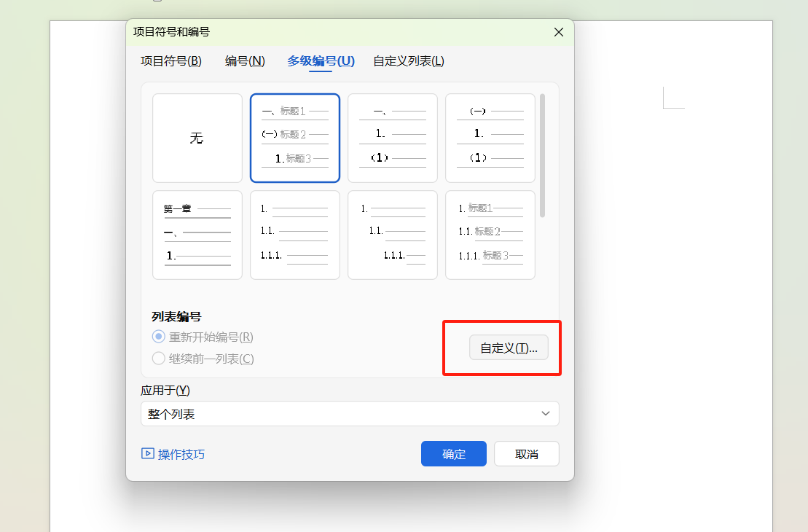Select the 1. 标题1 heading numbering style
Image resolution: width=808 pixels, height=532 pixels.
pyautogui.click(x=490, y=235)
